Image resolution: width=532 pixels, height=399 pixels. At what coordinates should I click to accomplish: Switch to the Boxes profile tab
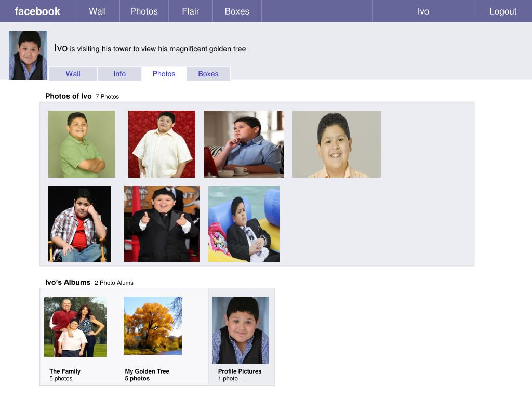[208, 74]
